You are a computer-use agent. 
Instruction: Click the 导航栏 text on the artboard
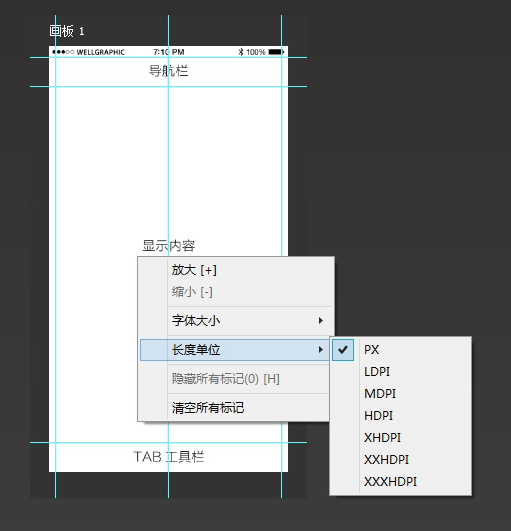[x=168, y=71]
